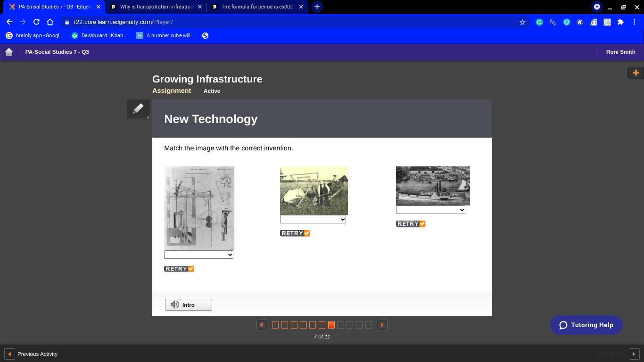644x362 pixels.
Task: Play the Intro audio
Action: tap(189, 304)
